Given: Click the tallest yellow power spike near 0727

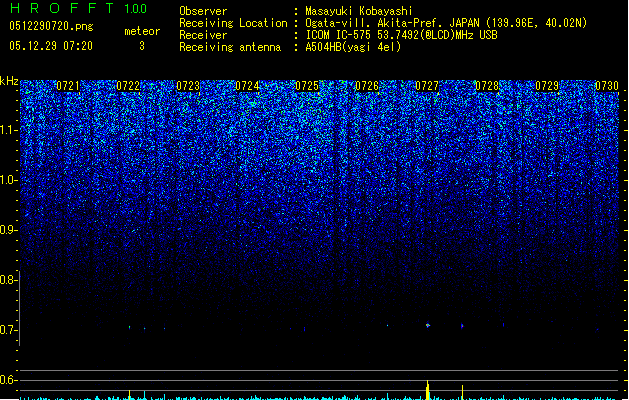Looking at the screenshot, I should 428,390.
